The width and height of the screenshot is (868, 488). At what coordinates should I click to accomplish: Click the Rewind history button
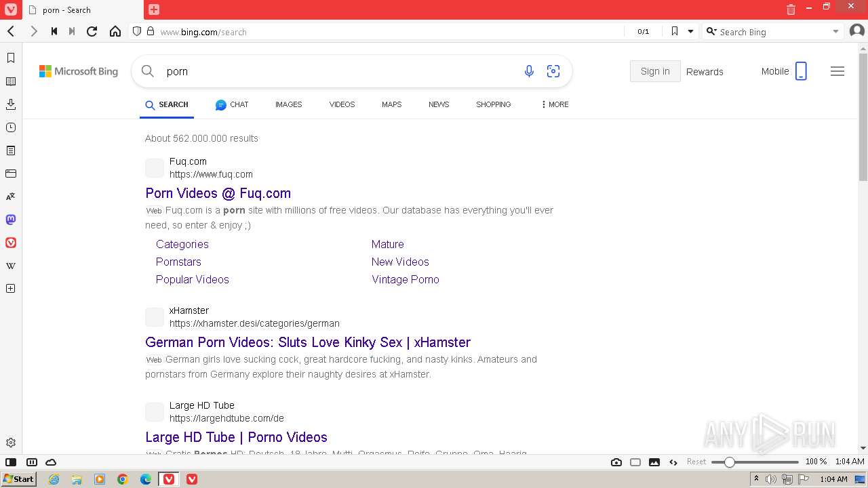(54, 31)
